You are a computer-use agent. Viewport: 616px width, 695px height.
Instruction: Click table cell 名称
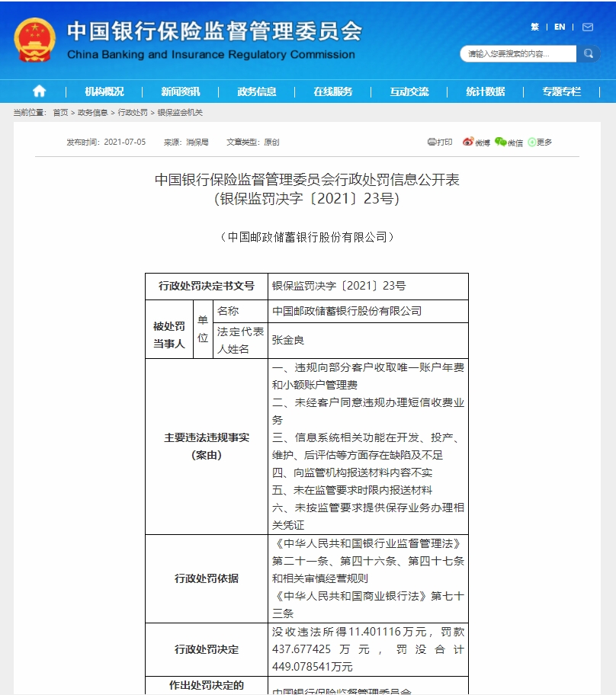tap(240, 311)
